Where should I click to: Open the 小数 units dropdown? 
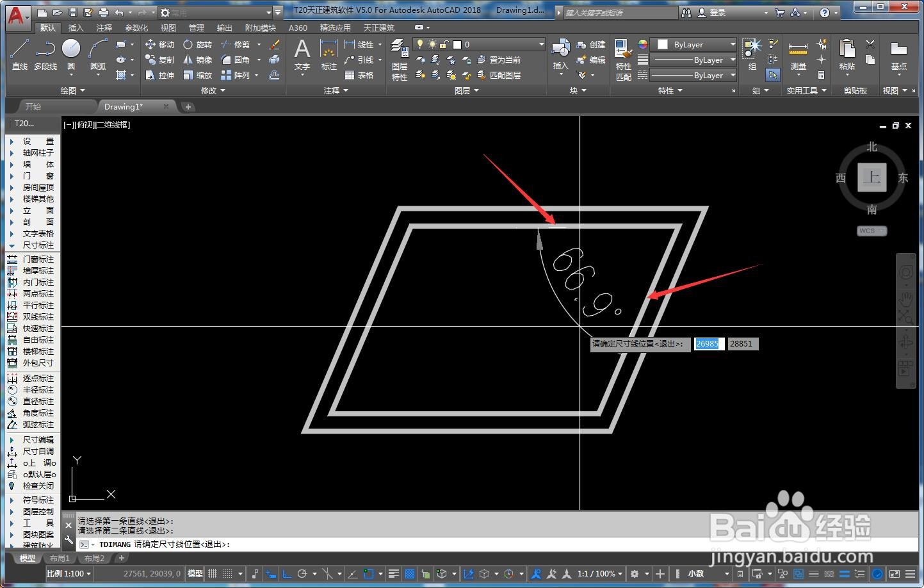(x=709, y=574)
